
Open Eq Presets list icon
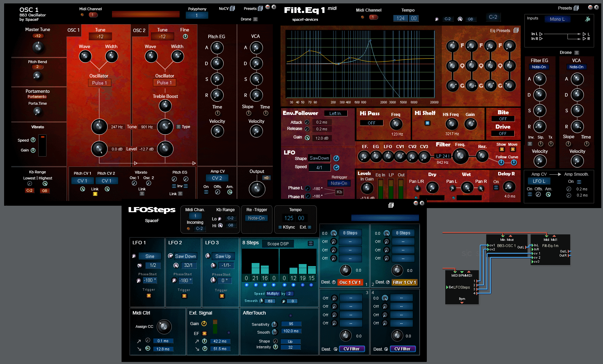click(x=516, y=30)
